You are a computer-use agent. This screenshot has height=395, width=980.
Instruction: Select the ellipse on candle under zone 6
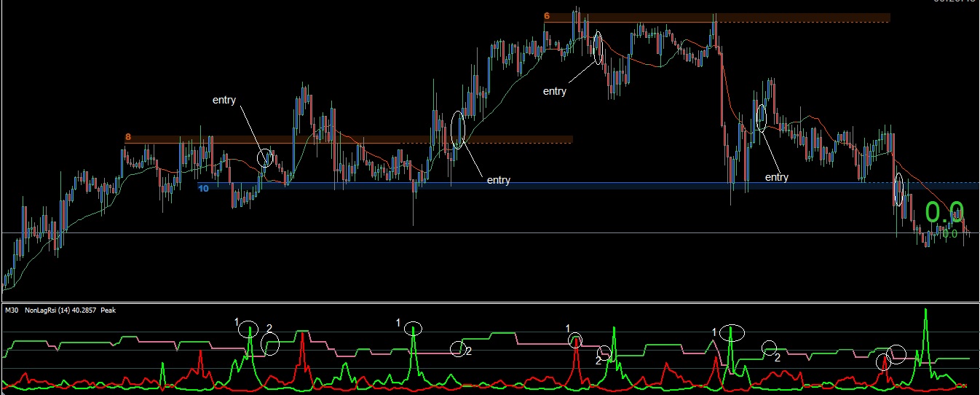598,47
